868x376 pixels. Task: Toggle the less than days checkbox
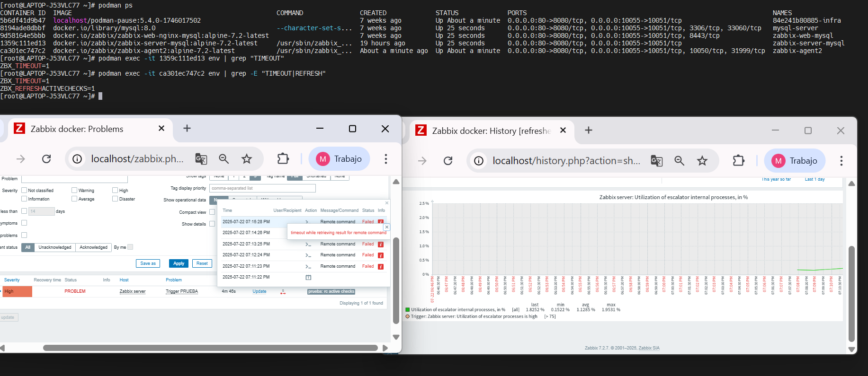click(x=24, y=211)
